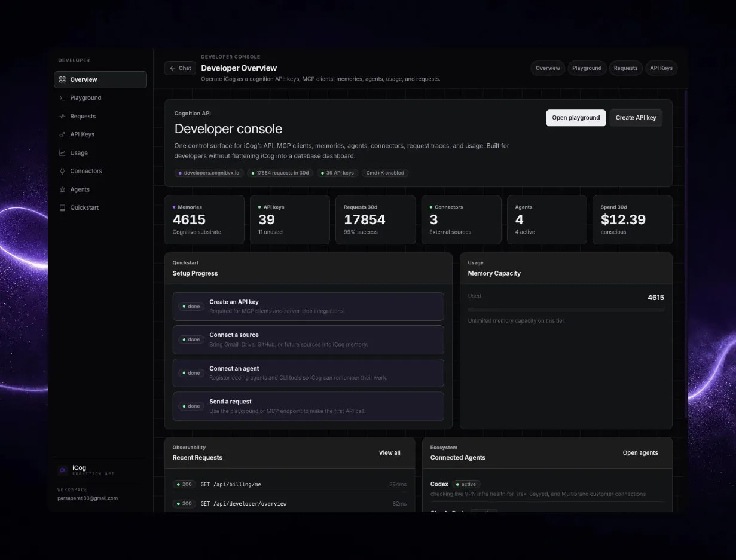Click the parsabarati83@gmail.com workspace email
This screenshot has width=736, height=560.
87,498
